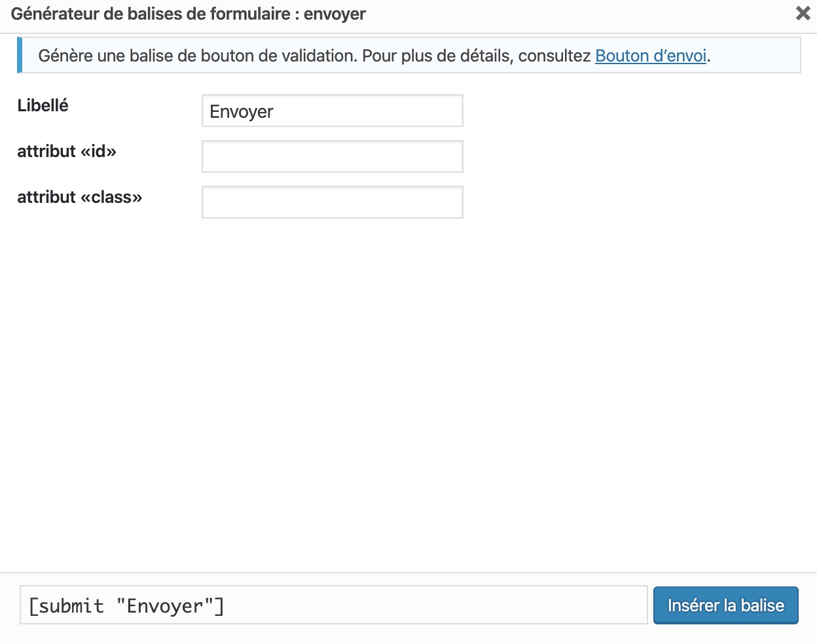Screen dimensions: 817x644
Task: Click the attribut «id» label text
Action: [66, 151]
